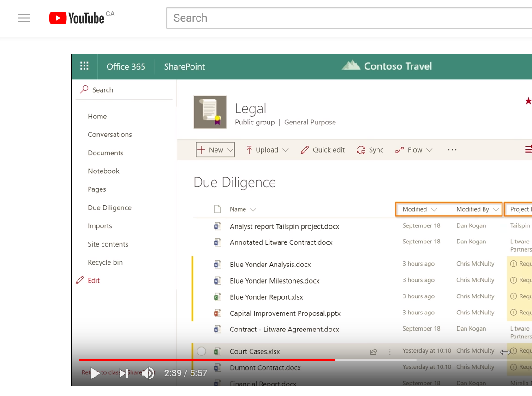The width and height of the screenshot is (532, 396).
Task: Click Excel icon for Blue Yonder Report
Action: pyautogui.click(x=217, y=297)
